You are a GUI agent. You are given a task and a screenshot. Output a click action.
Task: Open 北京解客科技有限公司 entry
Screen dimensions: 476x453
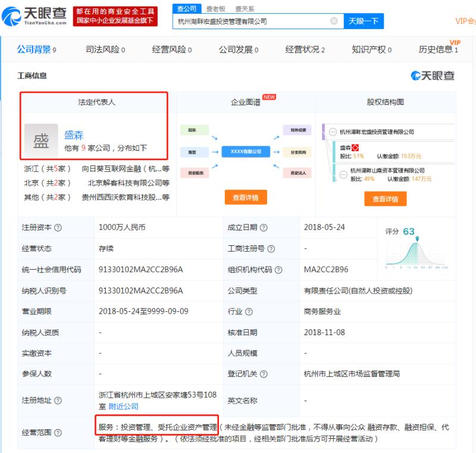[x=129, y=183]
